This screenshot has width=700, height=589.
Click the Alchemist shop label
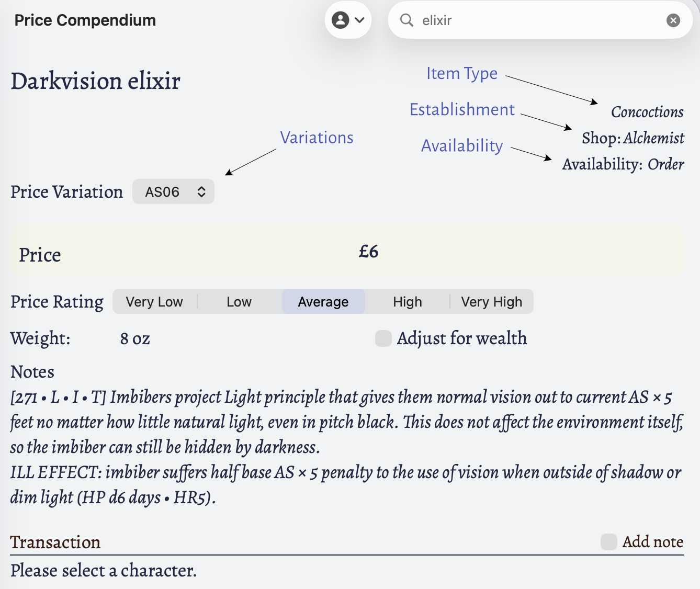pyautogui.click(x=653, y=138)
